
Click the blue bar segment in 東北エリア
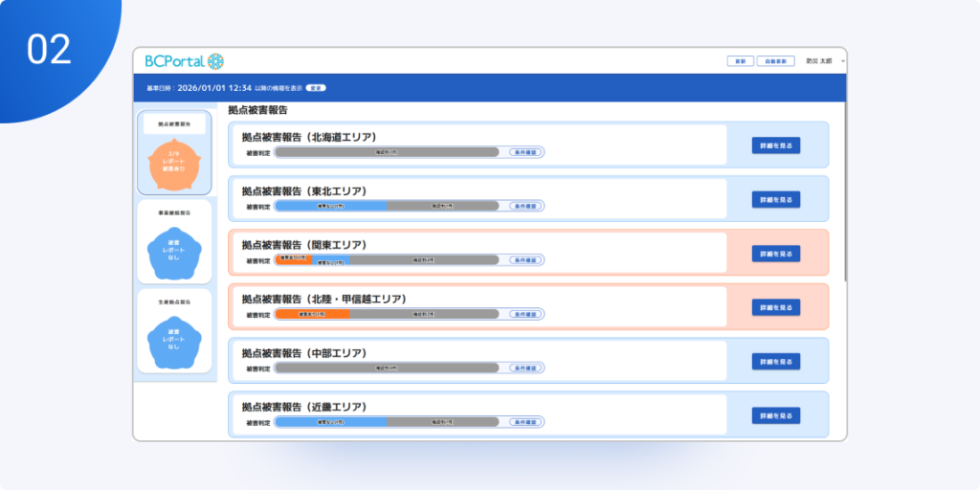click(331, 206)
